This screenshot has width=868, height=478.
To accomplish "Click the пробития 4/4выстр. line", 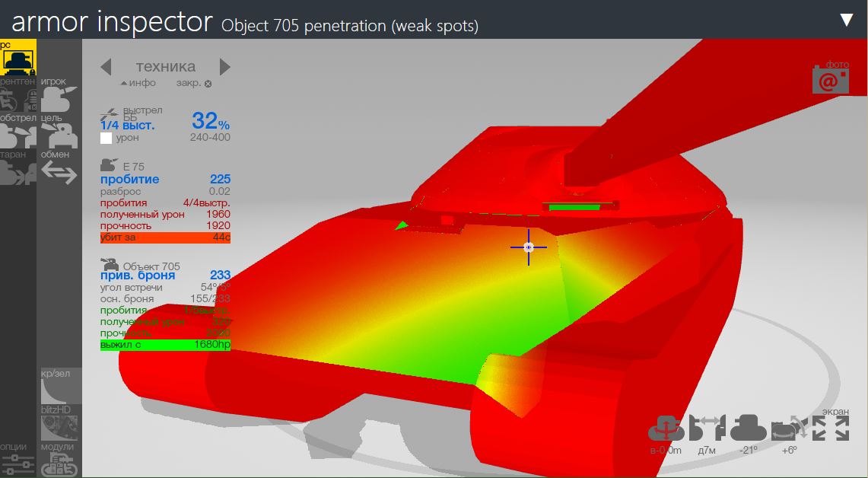I will tap(165, 202).
